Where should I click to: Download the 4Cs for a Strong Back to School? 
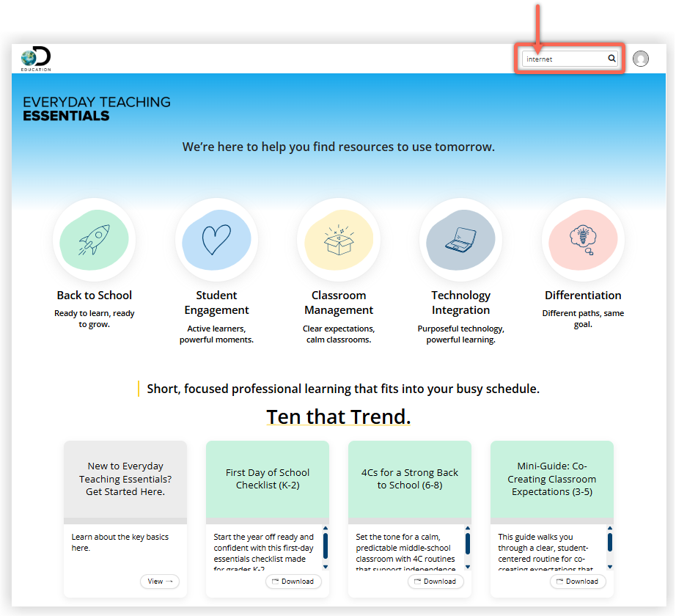pos(436,581)
